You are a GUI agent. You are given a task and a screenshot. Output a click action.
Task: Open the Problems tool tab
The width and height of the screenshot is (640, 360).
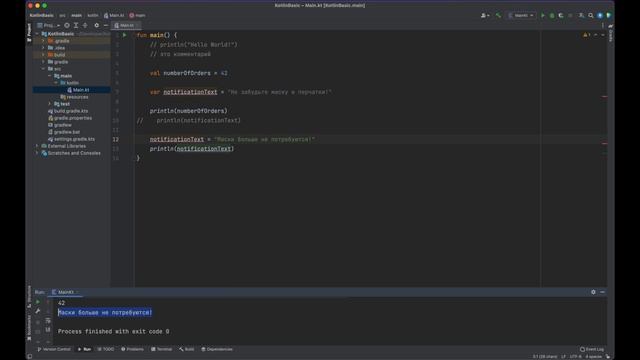click(x=132, y=349)
